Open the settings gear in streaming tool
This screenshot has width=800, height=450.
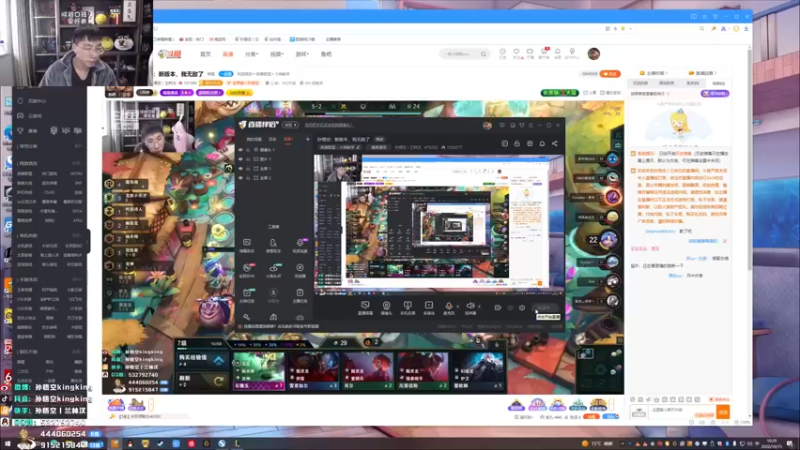pos(521,308)
